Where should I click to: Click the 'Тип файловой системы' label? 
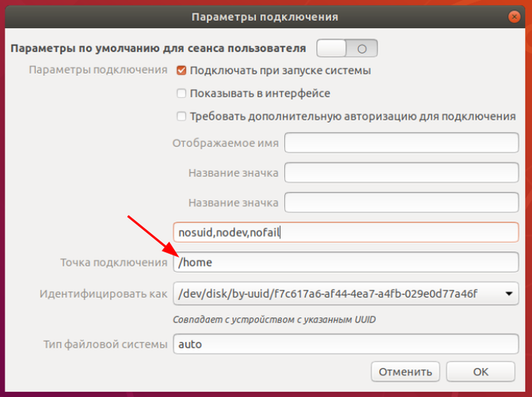105,345
